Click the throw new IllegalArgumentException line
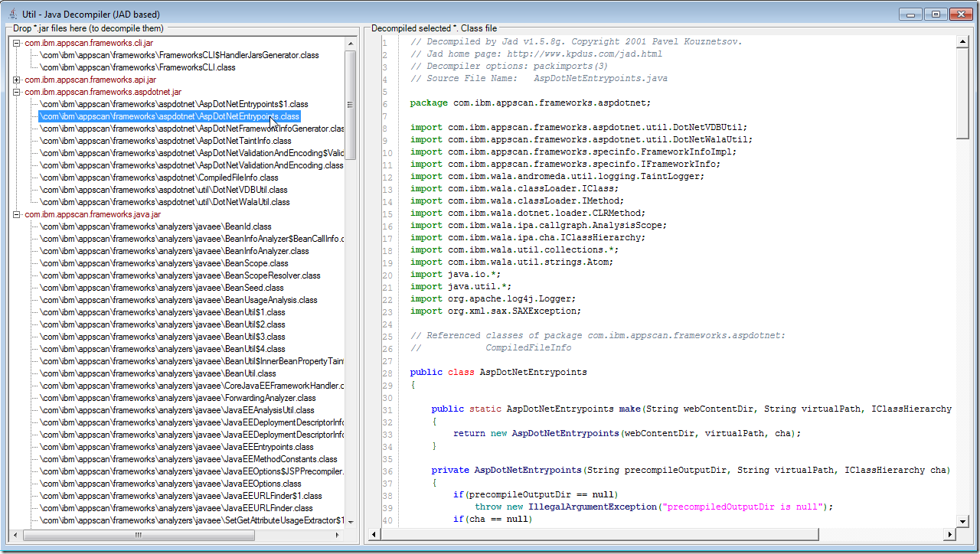Screen dimensions: 980x554 tap(653, 507)
